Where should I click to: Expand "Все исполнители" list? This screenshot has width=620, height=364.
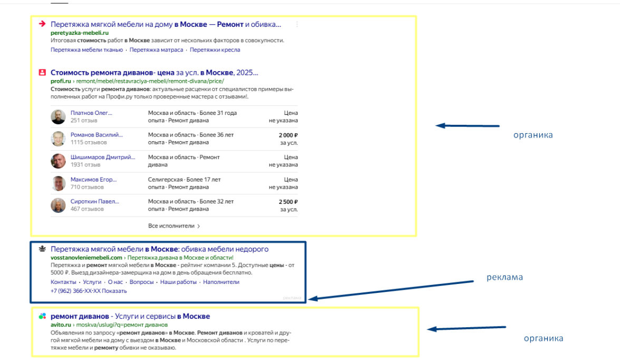[x=174, y=226]
